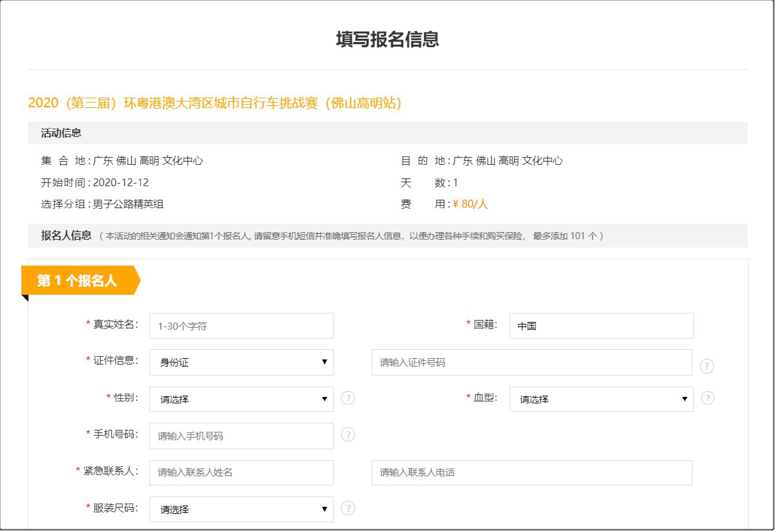Image resolution: width=776 pixels, height=532 pixels.
Task: Click help icon beside ID number field
Action: click(707, 367)
